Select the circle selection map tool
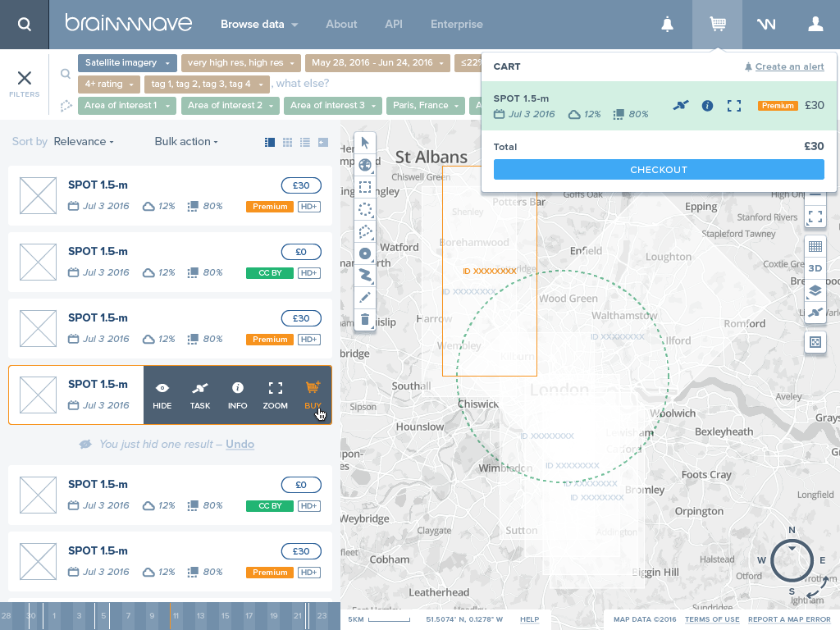Image resolution: width=840 pixels, height=630 pixels. (x=365, y=209)
